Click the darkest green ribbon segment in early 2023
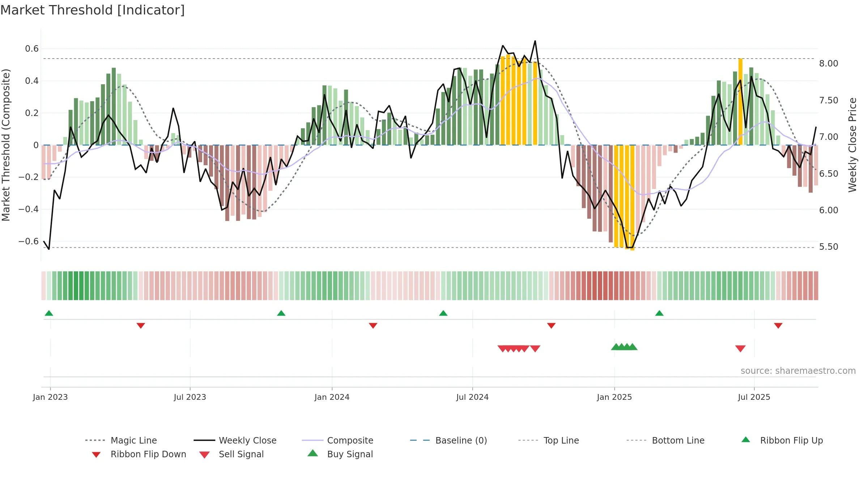 [x=76, y=286]
